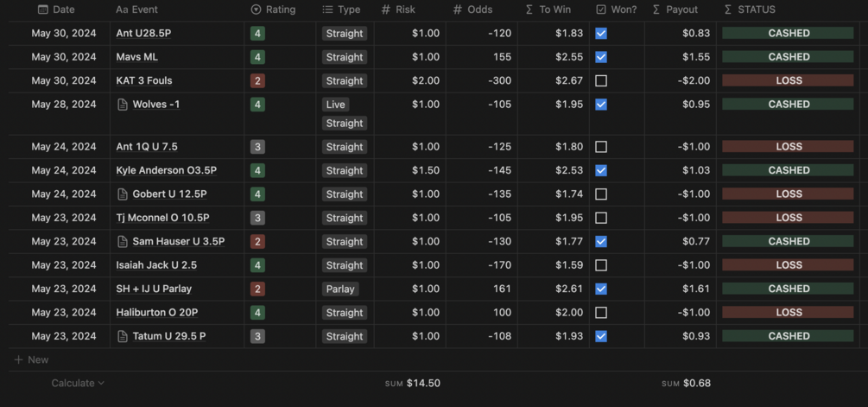Click the Rating column select icon
Screen dimensions: 868x407
tap(256, 10)
